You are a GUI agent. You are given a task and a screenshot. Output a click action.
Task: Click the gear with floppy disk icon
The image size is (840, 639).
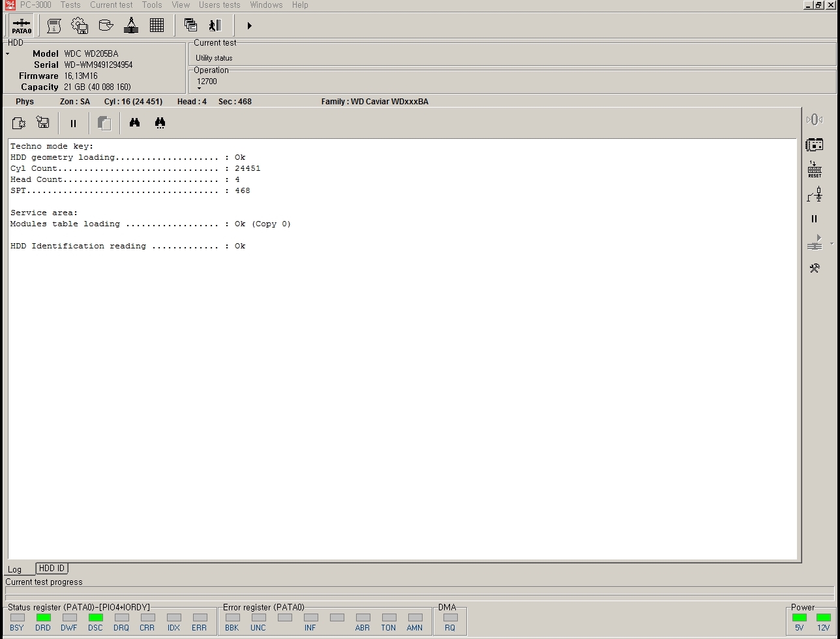tap(80, 25)
